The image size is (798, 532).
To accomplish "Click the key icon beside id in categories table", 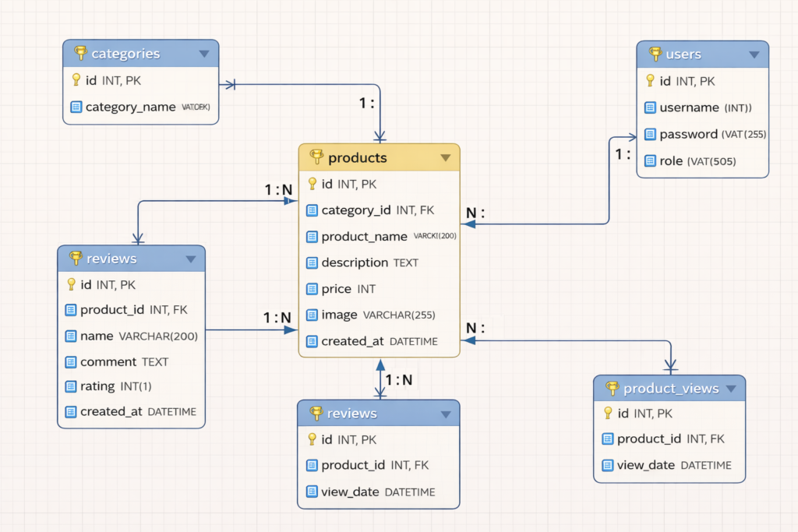I will [x=76, y=79].
